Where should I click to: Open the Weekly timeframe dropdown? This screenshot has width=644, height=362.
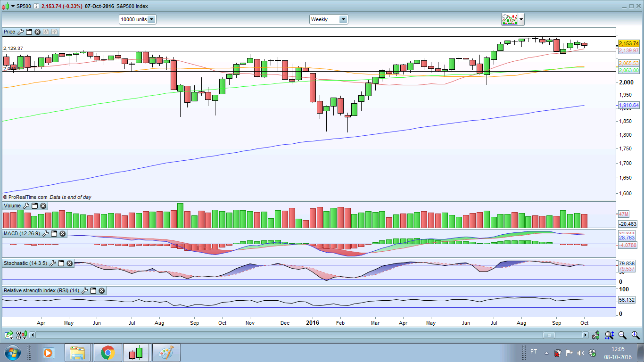click(329, 19)
